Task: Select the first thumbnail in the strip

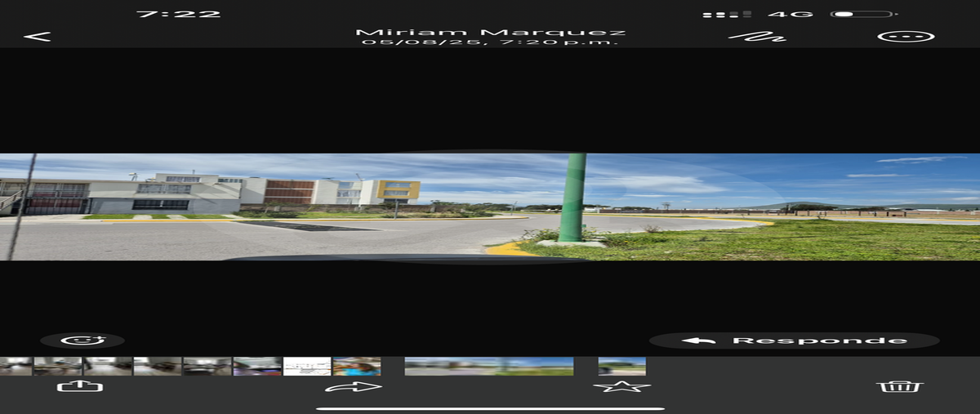Action: click(x=16, y=367)
